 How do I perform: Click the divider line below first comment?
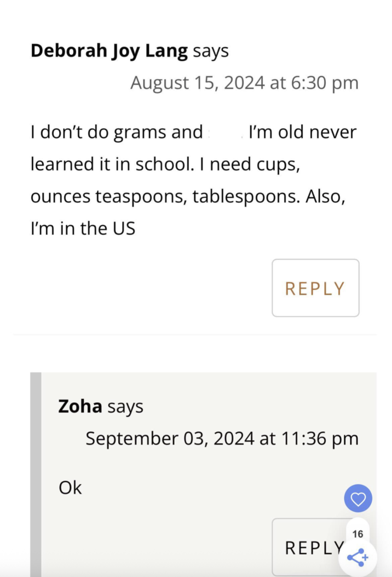(195, 334)
